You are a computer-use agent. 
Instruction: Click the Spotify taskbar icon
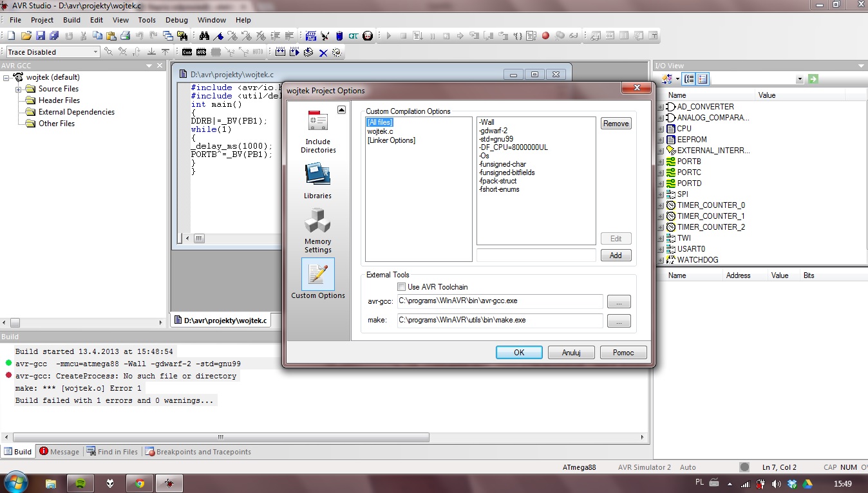click(80, 483)
